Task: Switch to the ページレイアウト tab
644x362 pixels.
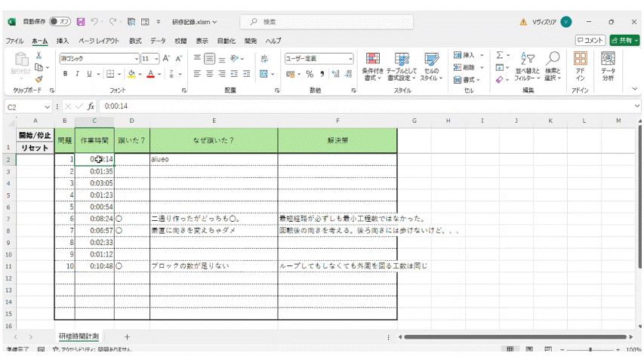Action: (x=99, y=41)
